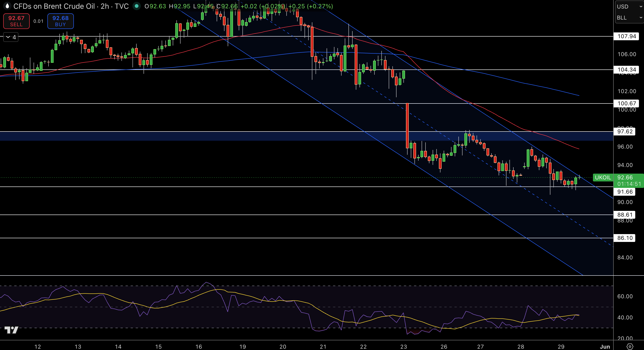Click the 2h interval in the title
The image size is (644, 350).
105,6
